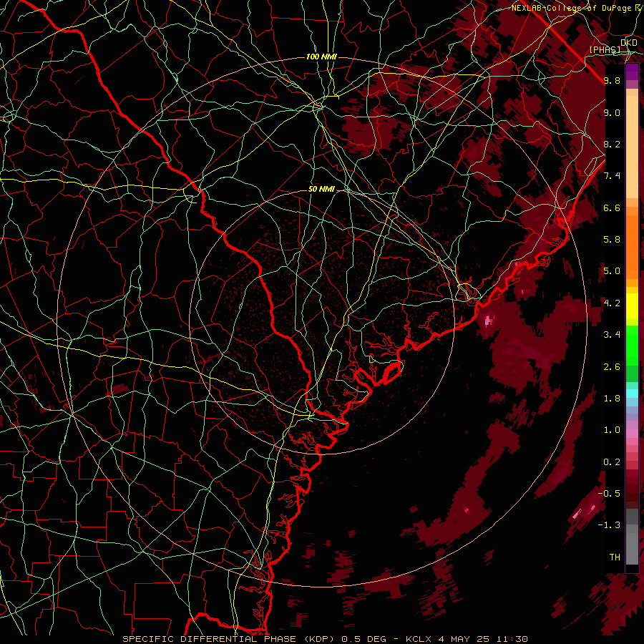
Task: Click the SPECIFIC DIFFERENTIAL PHASE caption text
Action: 209,639
